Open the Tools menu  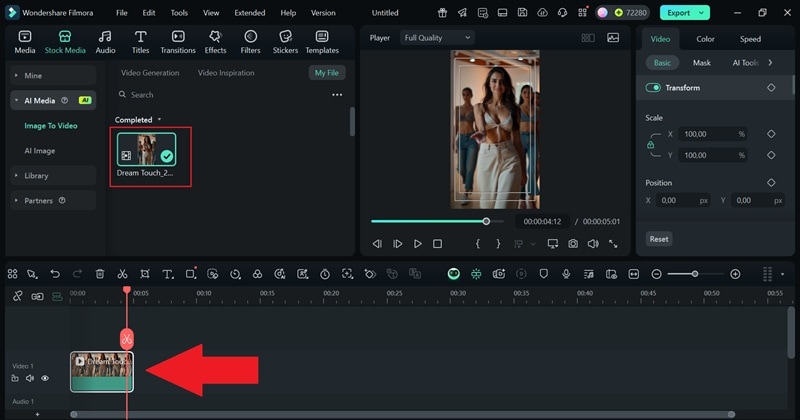coord(179,13)
